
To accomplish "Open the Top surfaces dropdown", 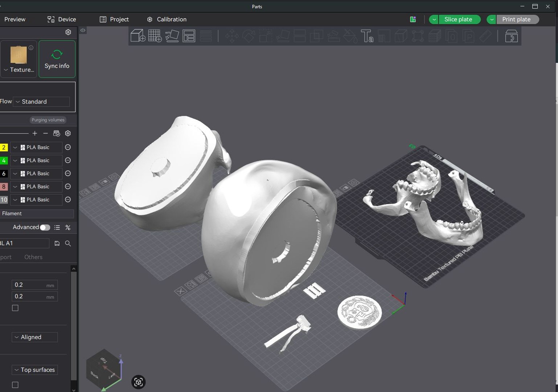I will (35, 370).
